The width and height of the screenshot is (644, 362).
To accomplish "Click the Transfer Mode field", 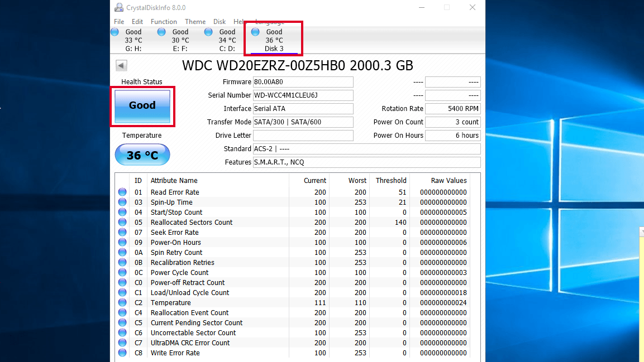I will (303, 122).
